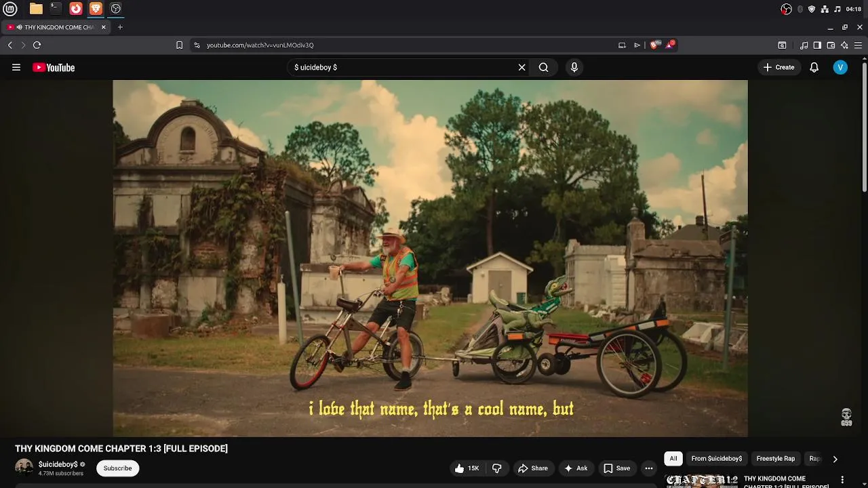Open the $uicideboy$ channel name link

[x=58, y=464]
